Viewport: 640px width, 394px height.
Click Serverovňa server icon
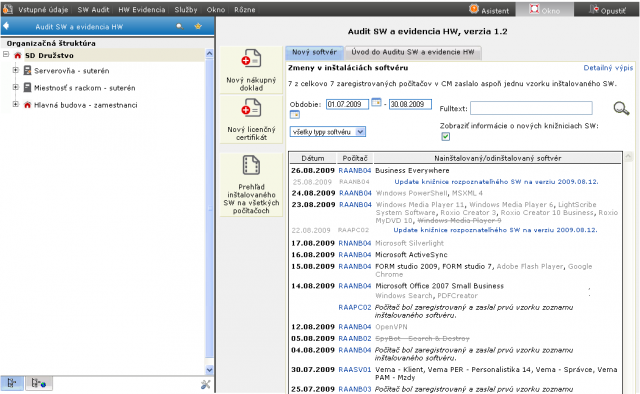(27, 71)
